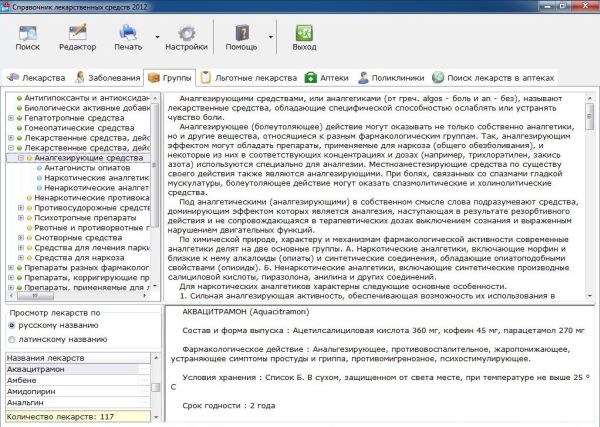This screenshot has width=600, height=427.
Task: Open the Аптеки tab
Action: coord(326,78)
